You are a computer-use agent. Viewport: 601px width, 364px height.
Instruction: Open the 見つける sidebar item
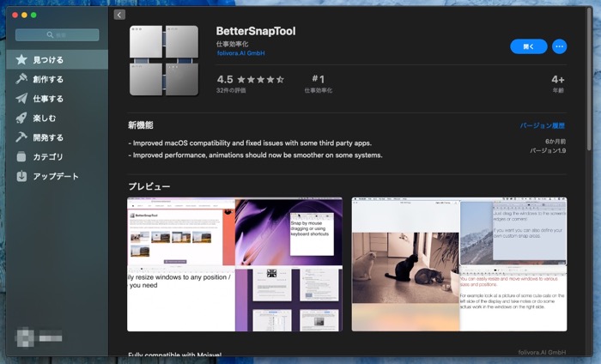tap(58, 59)
